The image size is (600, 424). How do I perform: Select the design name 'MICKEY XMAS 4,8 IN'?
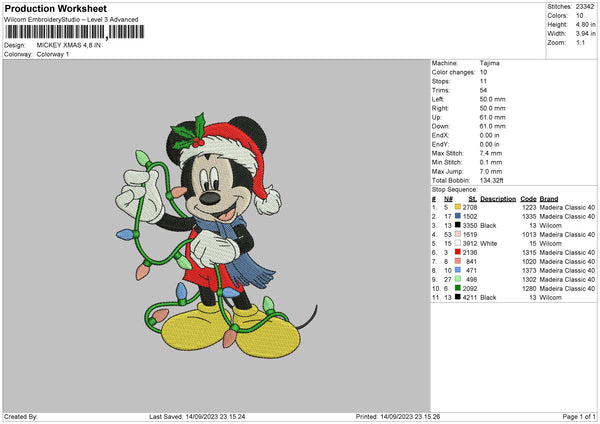68,45
